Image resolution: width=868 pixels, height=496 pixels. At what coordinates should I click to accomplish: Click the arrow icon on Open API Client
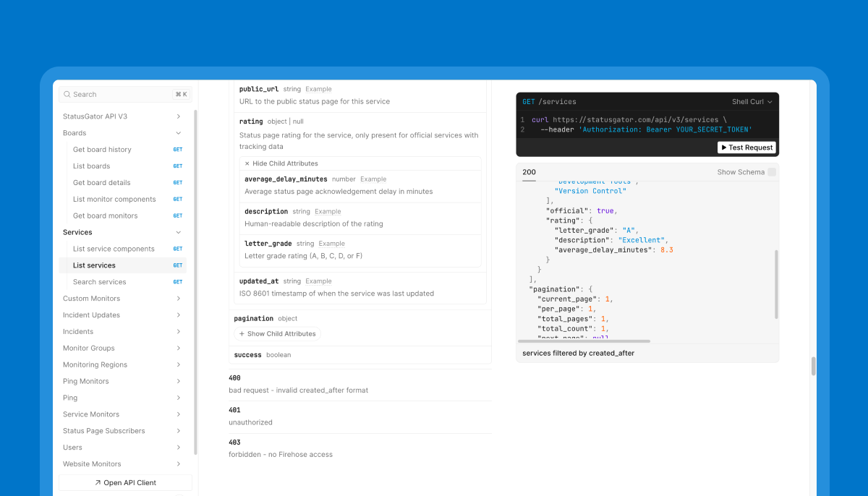coord(98,483)
